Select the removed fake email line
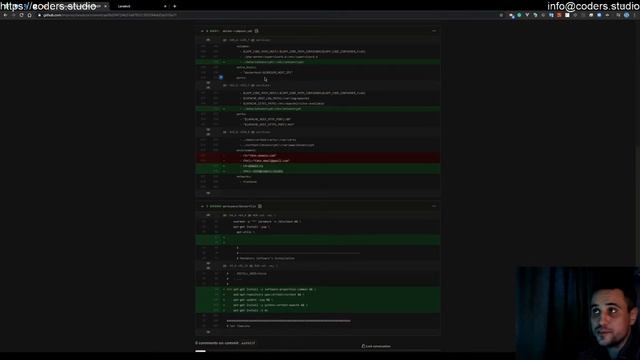 click(318, 161)
